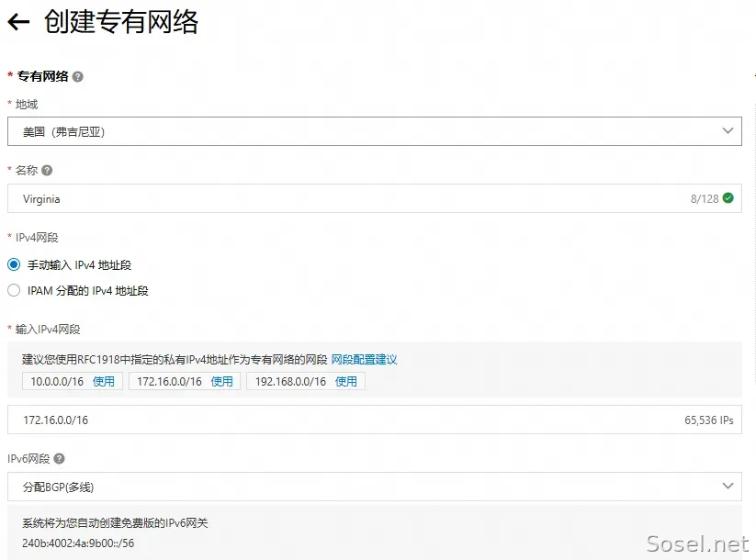Open help icon next to IPv6网段 label

click(x=60, y=459)
